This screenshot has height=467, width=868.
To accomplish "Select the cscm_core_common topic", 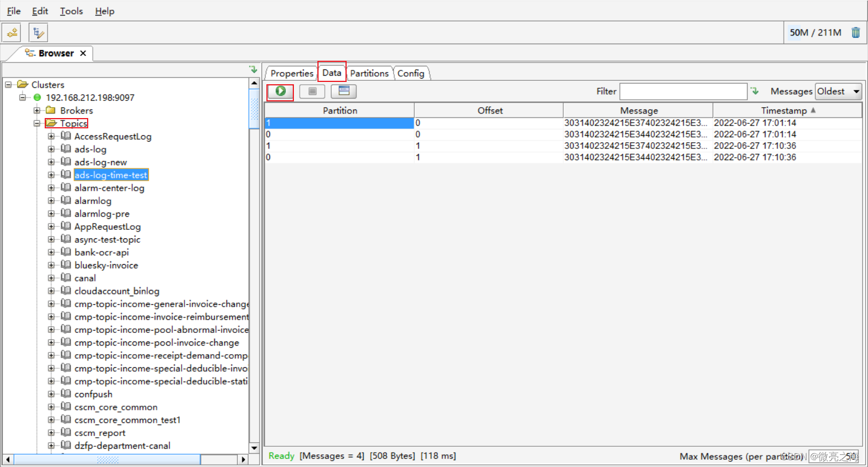I will pyautogui.click(x=116, y=407).
